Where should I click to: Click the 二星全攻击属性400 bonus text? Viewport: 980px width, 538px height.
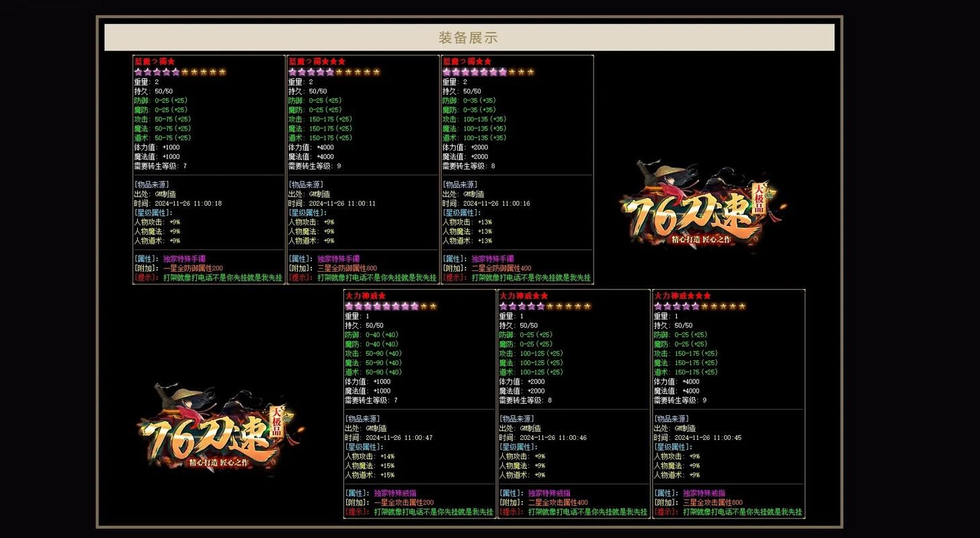(558, 502)
